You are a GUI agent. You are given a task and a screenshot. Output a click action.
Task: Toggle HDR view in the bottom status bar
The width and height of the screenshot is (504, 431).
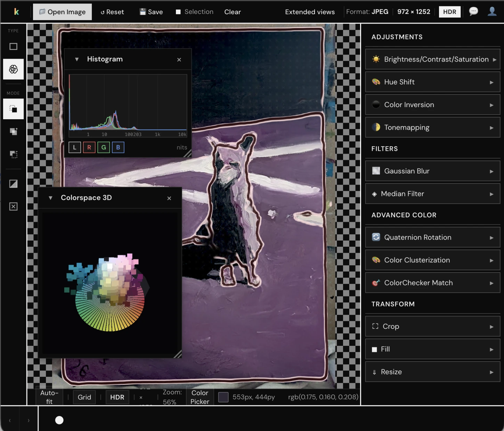[x=117, y=397]
